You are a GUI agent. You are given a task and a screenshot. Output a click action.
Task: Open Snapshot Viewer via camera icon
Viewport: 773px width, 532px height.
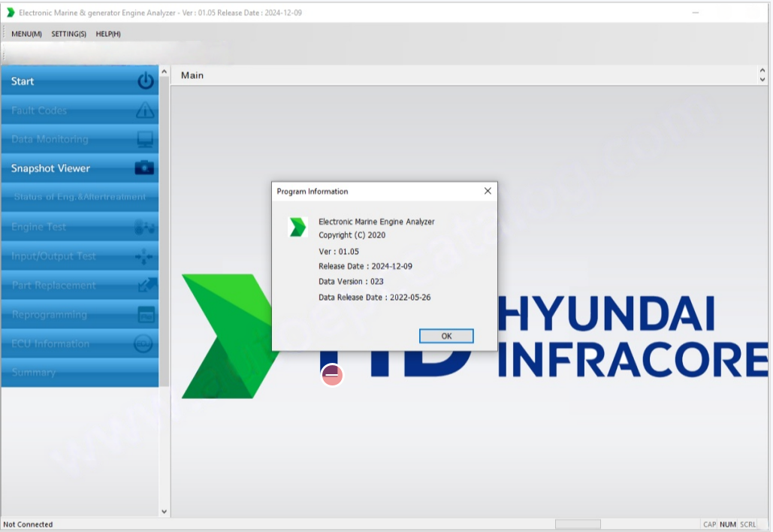145,168
